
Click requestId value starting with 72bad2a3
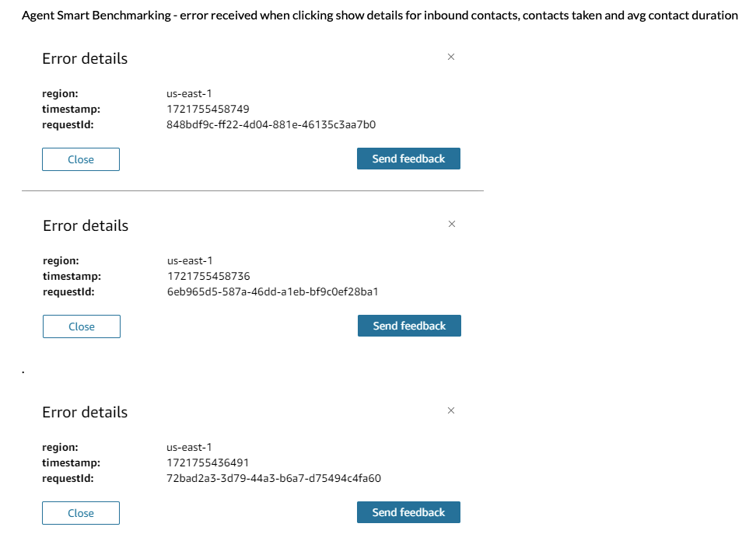274,478
